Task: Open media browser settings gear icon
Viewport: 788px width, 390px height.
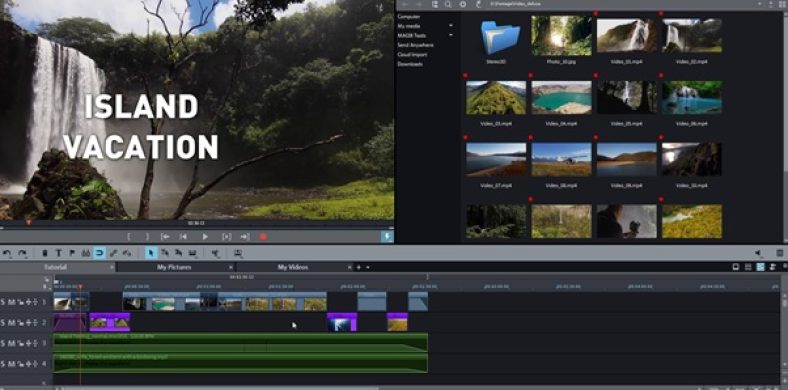Action: (463, 4)
